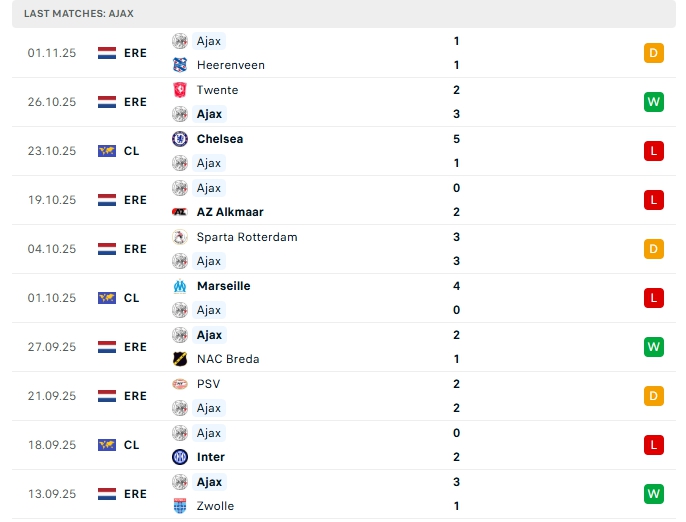Click the green W badge for Twente match
686x522 pixels.
[654, 102]
